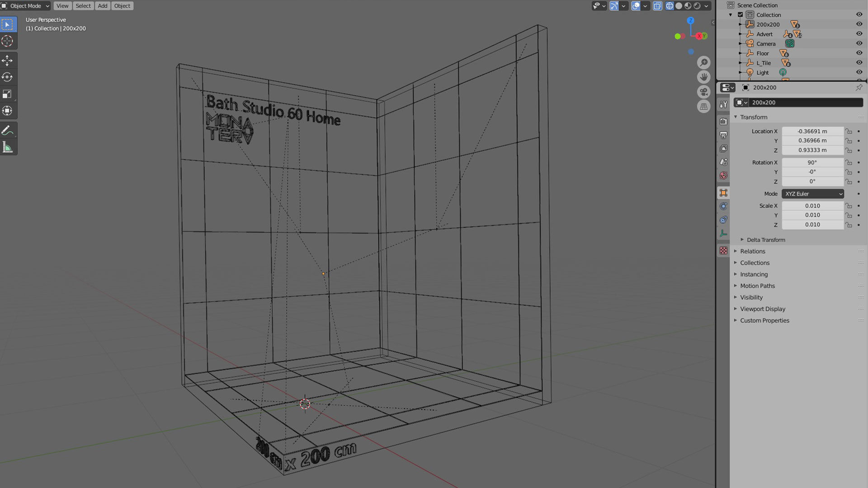Expand the Relations panel

[736, 251]
